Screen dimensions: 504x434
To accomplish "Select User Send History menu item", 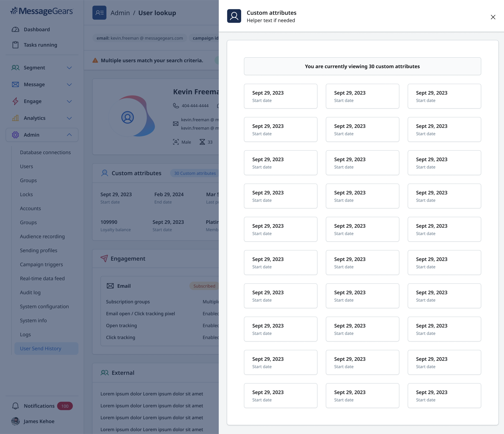I will click(46, 348).
